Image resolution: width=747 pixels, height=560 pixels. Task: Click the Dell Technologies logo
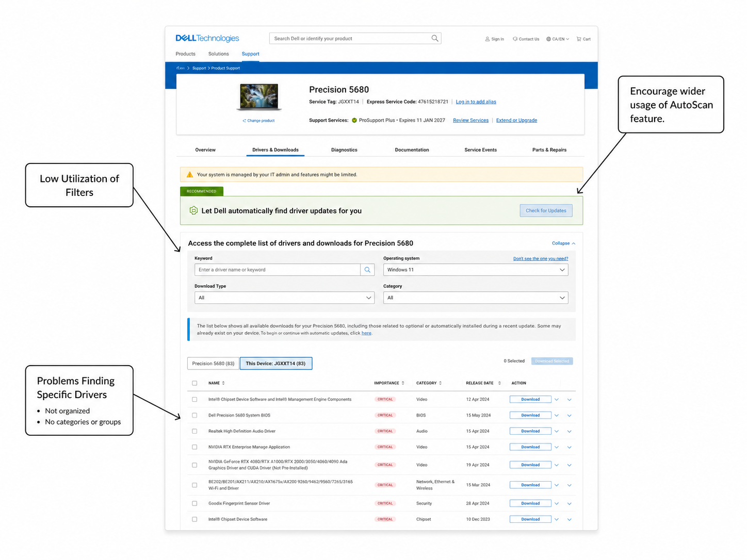tap(207, 38)
